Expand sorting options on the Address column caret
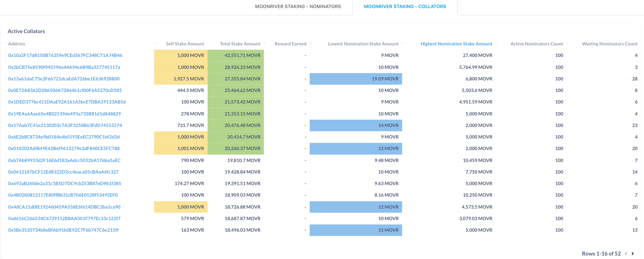Viewport: 644px width, 259px height. click(x=155, y=43)
